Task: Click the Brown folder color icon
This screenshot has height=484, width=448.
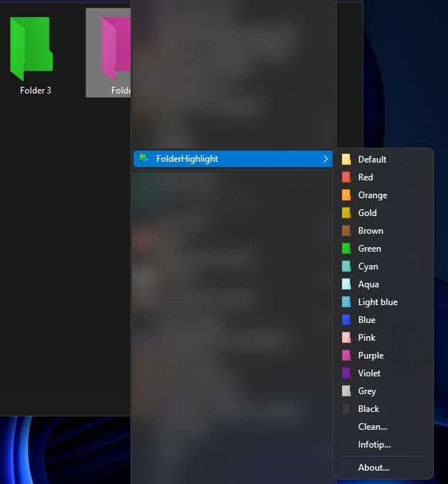Action: (346, 231)
